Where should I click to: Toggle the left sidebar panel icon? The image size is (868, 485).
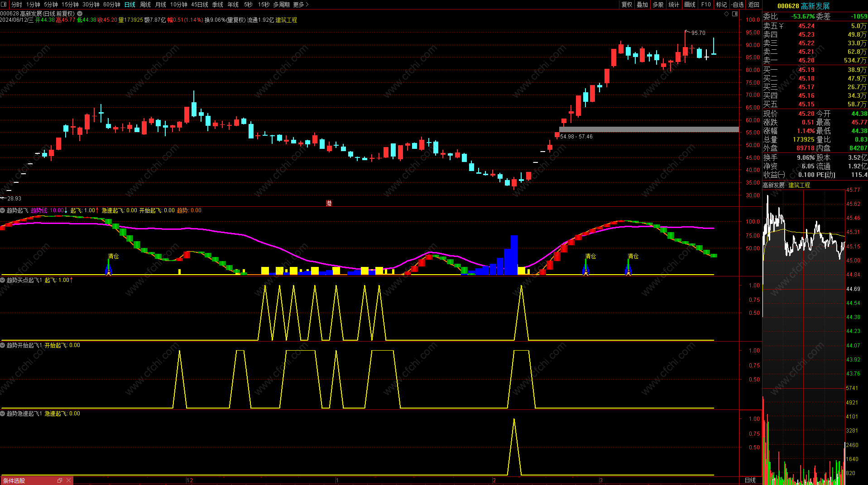click(x=4, y=5)
